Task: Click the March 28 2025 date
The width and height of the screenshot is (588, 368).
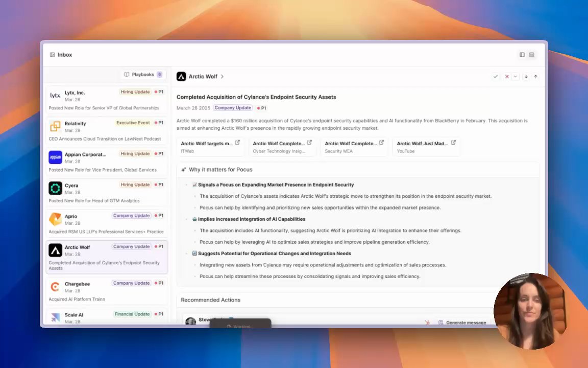Action: (193, 108)
